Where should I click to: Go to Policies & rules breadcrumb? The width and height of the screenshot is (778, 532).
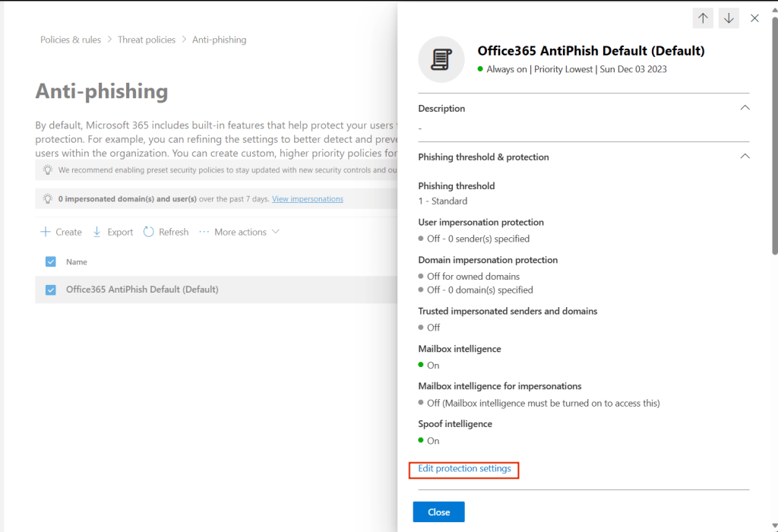71,40
